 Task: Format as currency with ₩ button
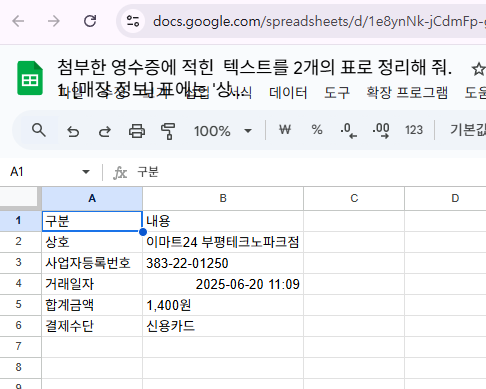(x=285, y=130)
